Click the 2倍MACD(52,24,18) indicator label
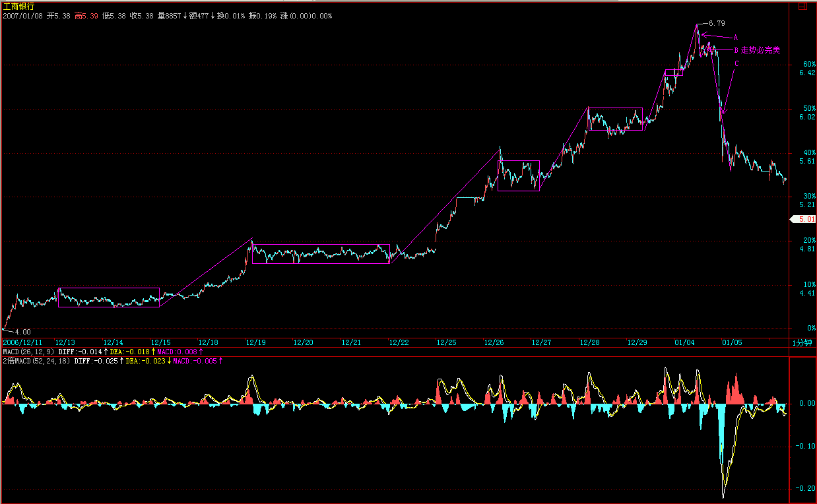 [x=36, y=361]
